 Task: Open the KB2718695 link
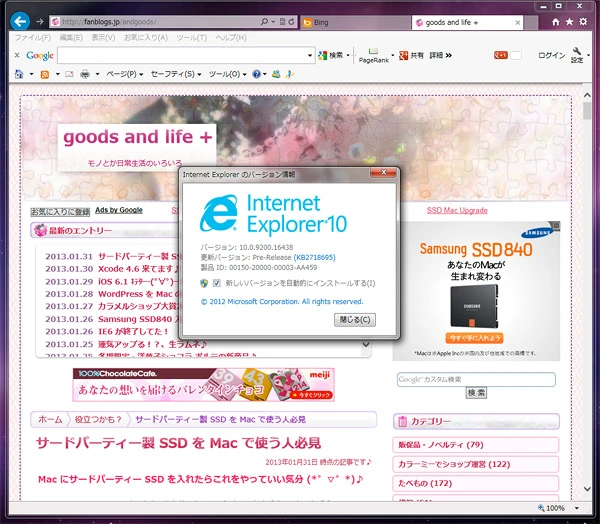pyautogui.click(x=314, y=257)
